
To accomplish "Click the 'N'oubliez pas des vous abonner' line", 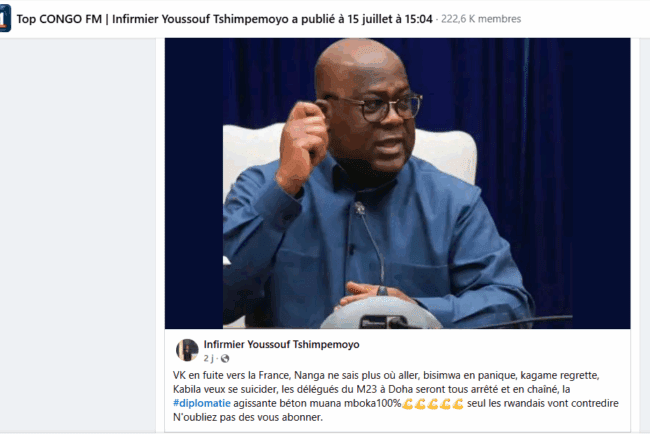I will tap(247, 417).
